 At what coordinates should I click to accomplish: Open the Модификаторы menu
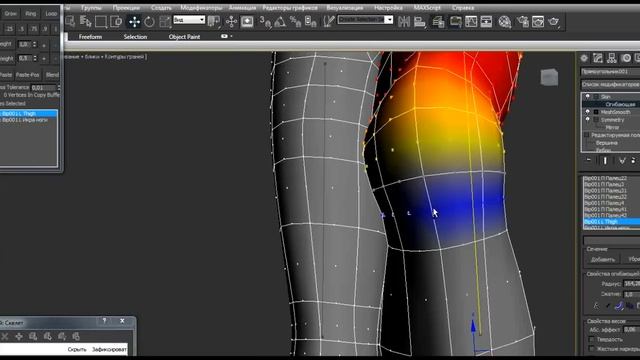point(201,7)
